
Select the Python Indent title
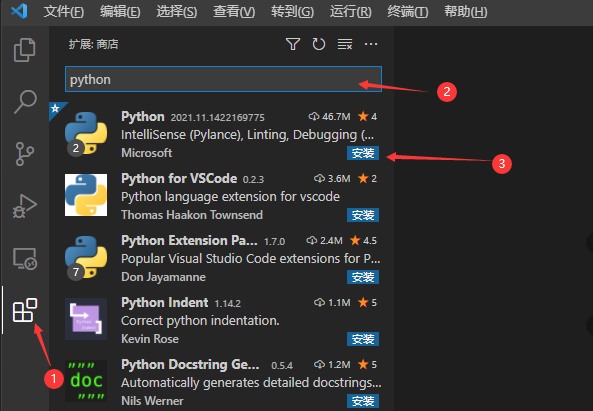click(x=165, y=302)
